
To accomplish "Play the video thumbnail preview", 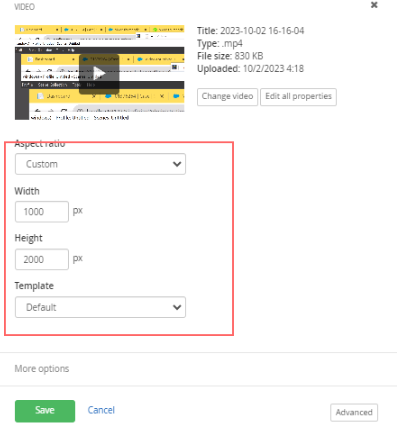I will 99,74.
